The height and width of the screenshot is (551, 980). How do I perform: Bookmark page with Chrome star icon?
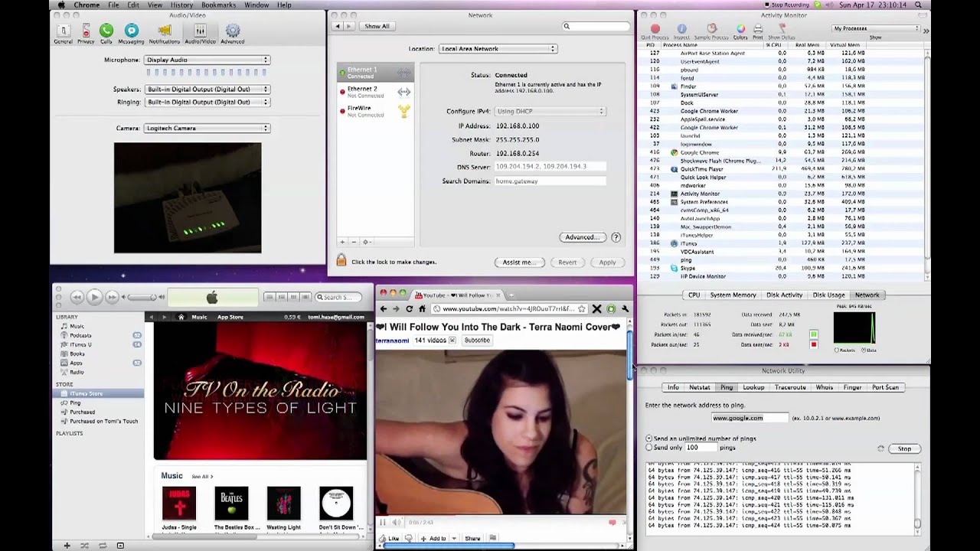tap(582, 309)
